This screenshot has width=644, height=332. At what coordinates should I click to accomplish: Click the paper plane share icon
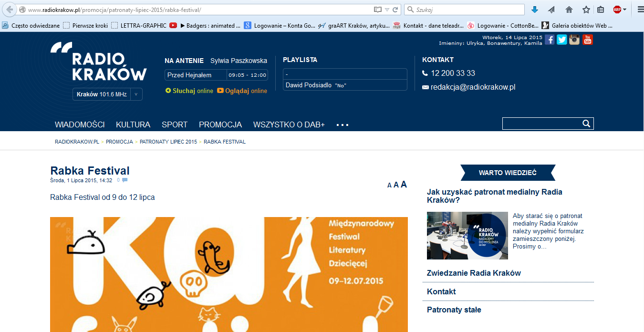[x=551, y=10]
